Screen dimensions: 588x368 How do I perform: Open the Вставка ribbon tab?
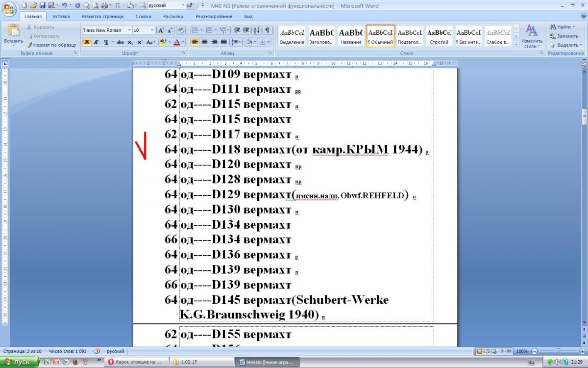tap(61, 16)
